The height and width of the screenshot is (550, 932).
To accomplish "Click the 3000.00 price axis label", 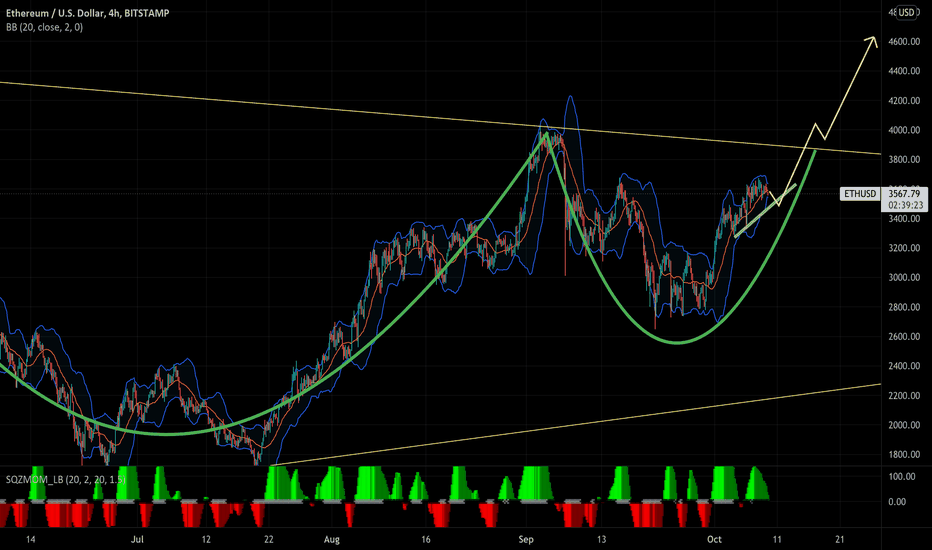I will point(904,278).
